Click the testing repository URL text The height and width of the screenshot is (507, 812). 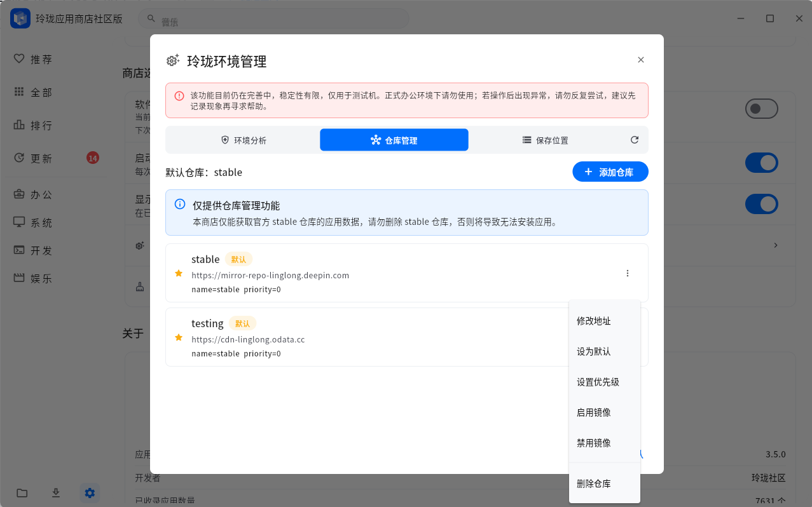(248, 339)
